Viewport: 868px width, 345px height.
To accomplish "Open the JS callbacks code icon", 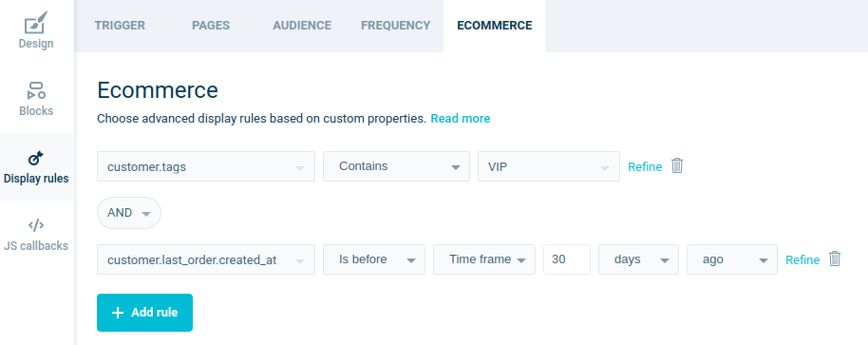I will (x=36, y=225).
